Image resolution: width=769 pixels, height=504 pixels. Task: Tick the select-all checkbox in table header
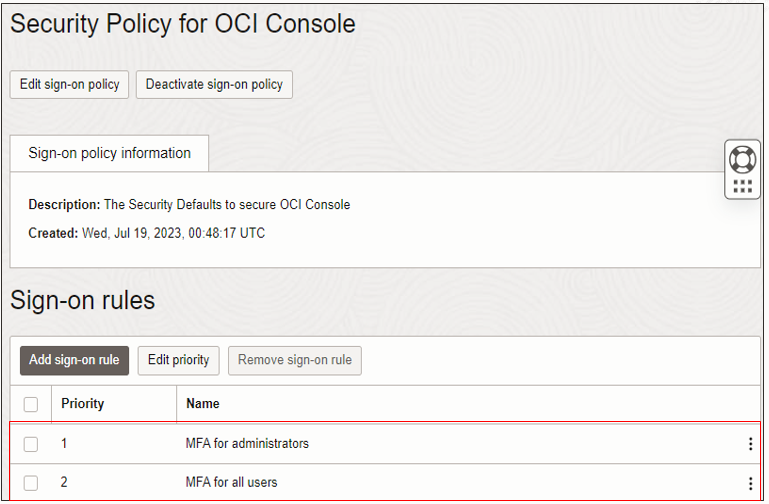pos(31,404)
